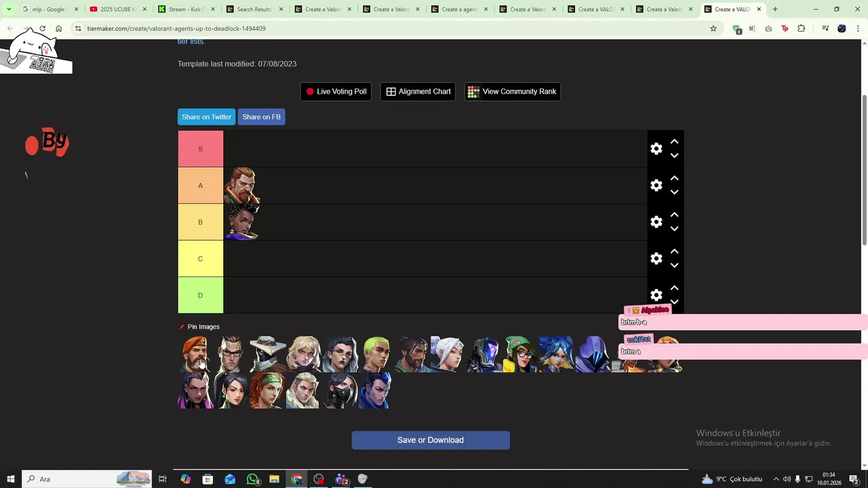Screen dimensions: 868x488
Task: Open Microsoft Store from taskbar
Action: (x=208, y=479)
